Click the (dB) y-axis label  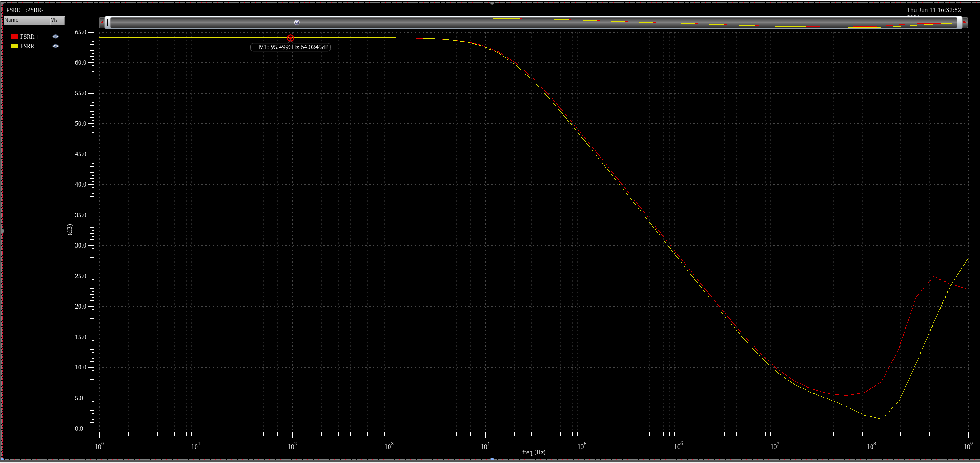tap(70, 229)
